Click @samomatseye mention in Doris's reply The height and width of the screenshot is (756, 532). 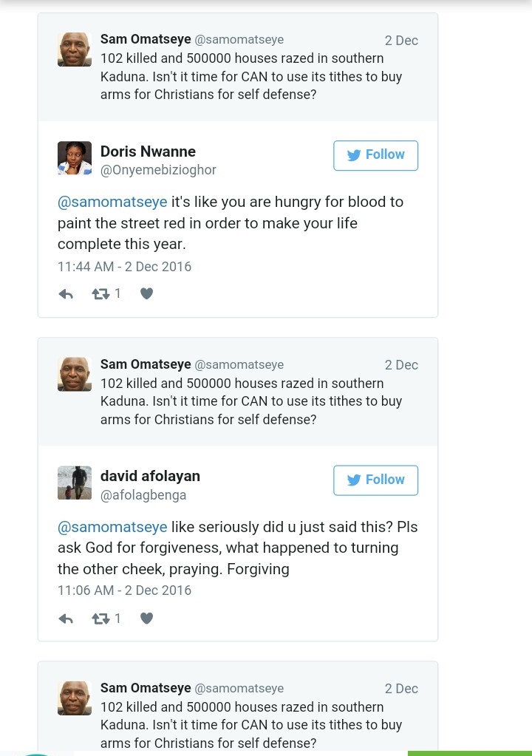tap(112, 202)
